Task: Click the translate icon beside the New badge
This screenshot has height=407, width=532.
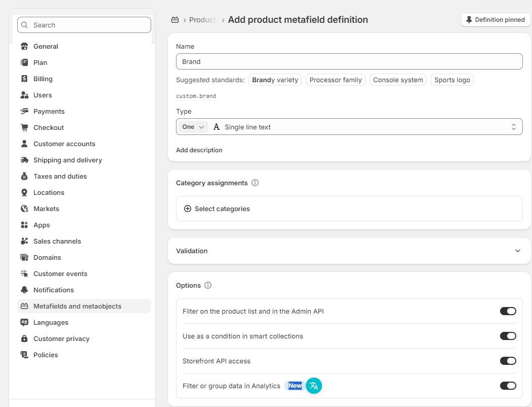Action: pyautogui.click(x=314, y=386)
